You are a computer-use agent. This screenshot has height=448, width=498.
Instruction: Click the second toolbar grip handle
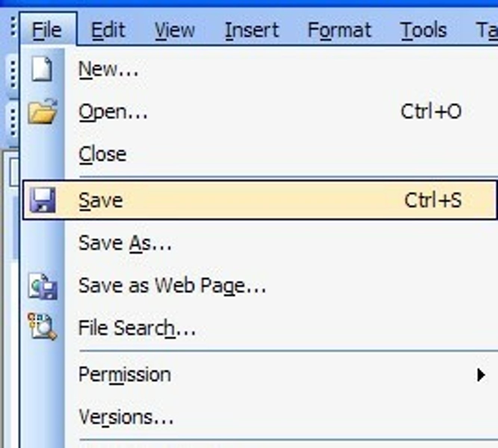[x=13, y=122]
